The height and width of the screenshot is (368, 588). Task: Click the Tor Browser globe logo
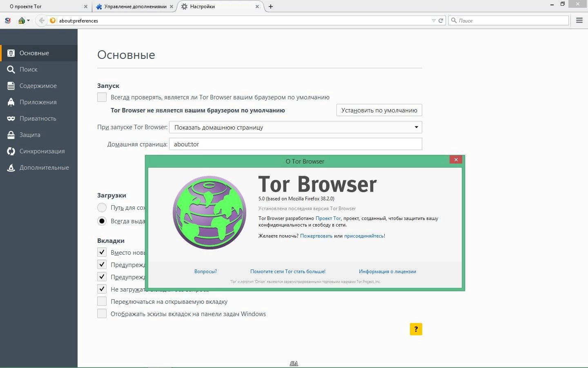pyautogui.click(x=209, y=213)
